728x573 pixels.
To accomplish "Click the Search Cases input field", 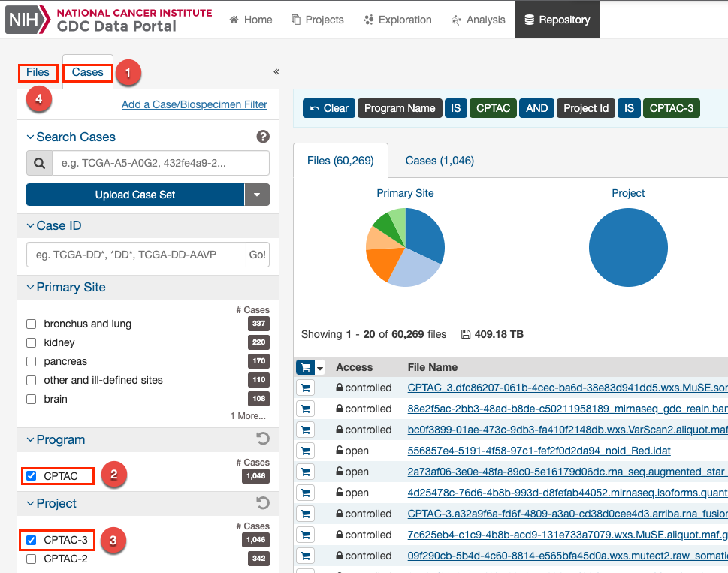I will [x=161, y=163].
